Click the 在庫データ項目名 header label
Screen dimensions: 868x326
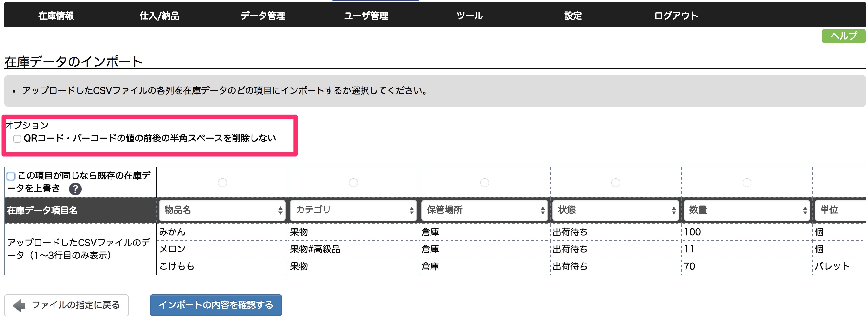click(42, 211)
